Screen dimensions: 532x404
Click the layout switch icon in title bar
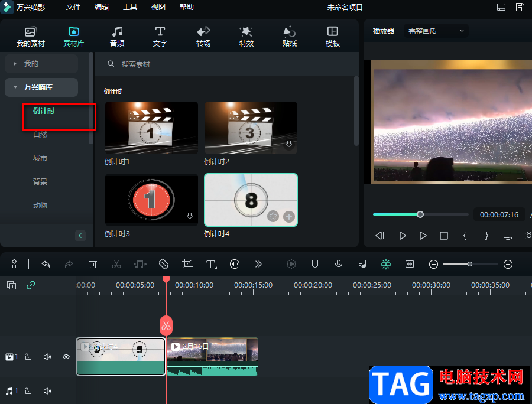(x=501, y=7)
